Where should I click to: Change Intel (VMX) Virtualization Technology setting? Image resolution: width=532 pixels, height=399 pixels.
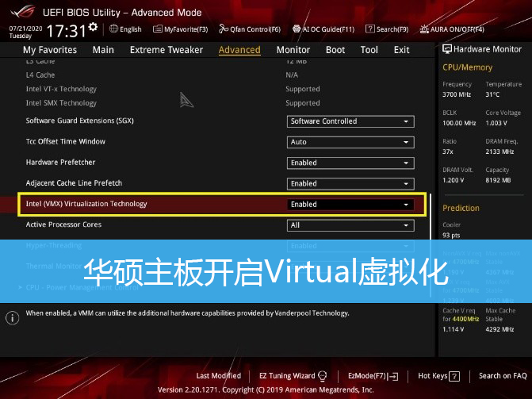click(350, 204)
